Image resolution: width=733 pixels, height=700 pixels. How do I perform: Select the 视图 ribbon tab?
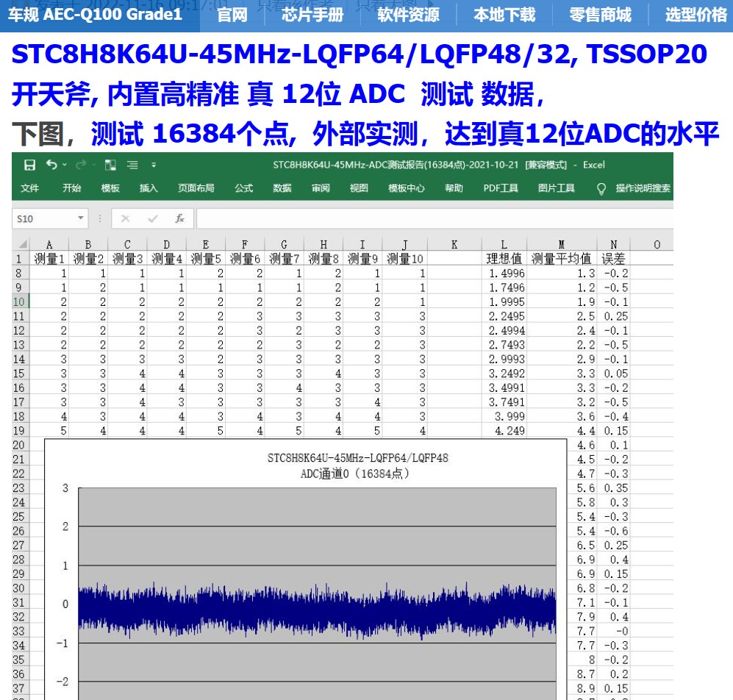[x=359, y=188]
